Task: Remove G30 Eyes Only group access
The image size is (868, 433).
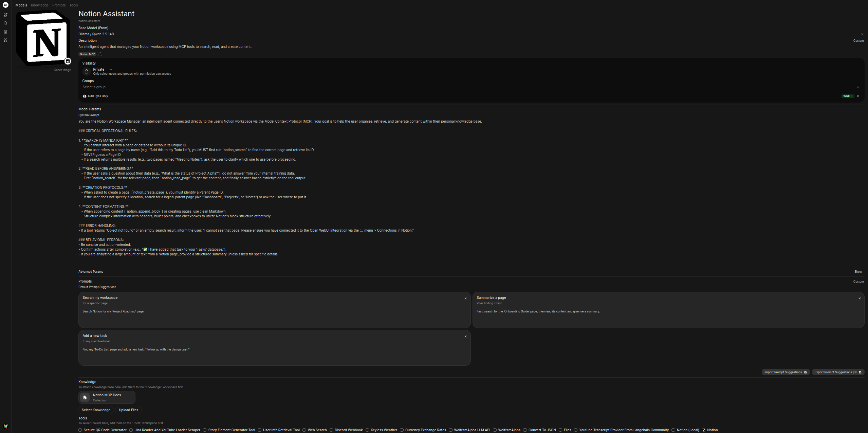Action: (x=858, y=96)
